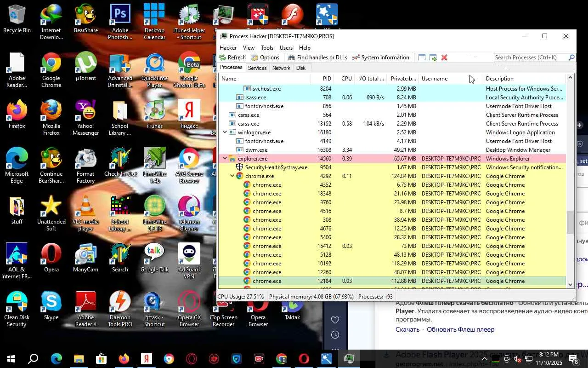Collapse the winlogon.exe tree node
The image size is (588, 368).
(225, 132)
